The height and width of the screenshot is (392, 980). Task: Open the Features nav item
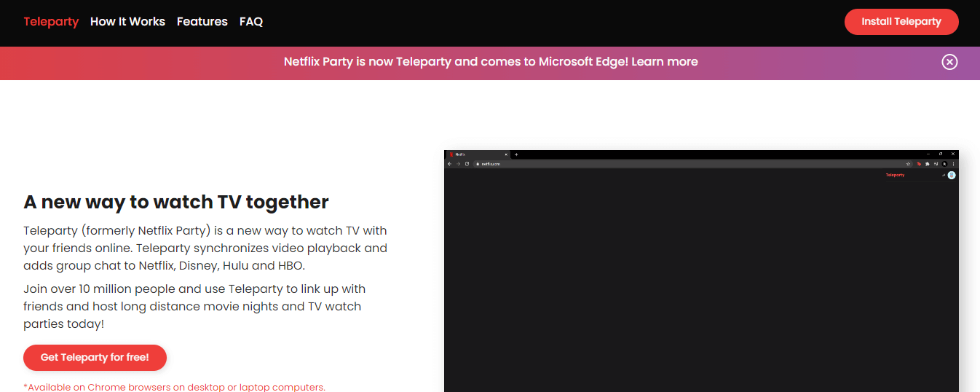click(x=202, y=22)
